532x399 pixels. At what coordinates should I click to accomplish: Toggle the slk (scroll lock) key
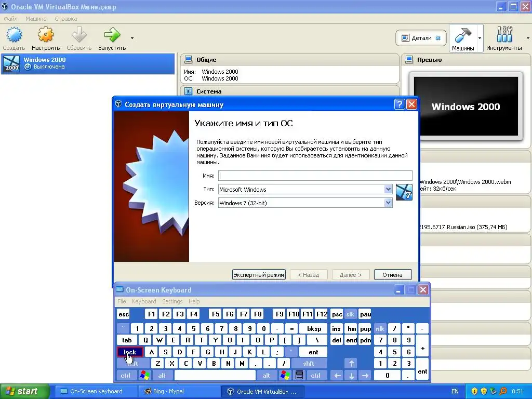[x=350, y=314]
